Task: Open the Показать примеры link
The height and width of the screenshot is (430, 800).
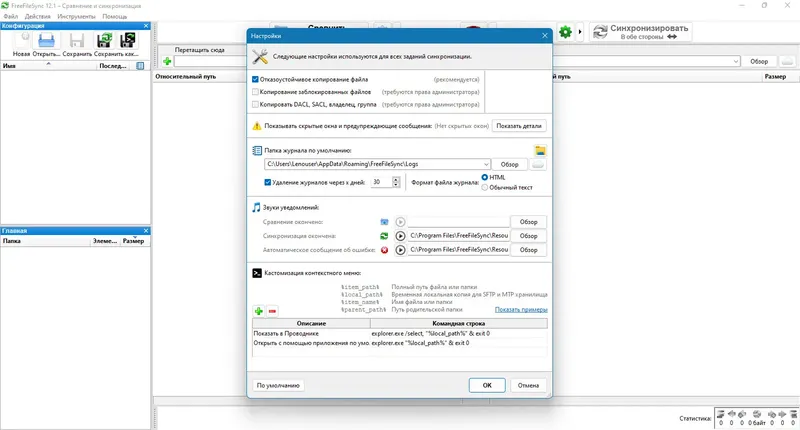Action: [x=521, y=310]
